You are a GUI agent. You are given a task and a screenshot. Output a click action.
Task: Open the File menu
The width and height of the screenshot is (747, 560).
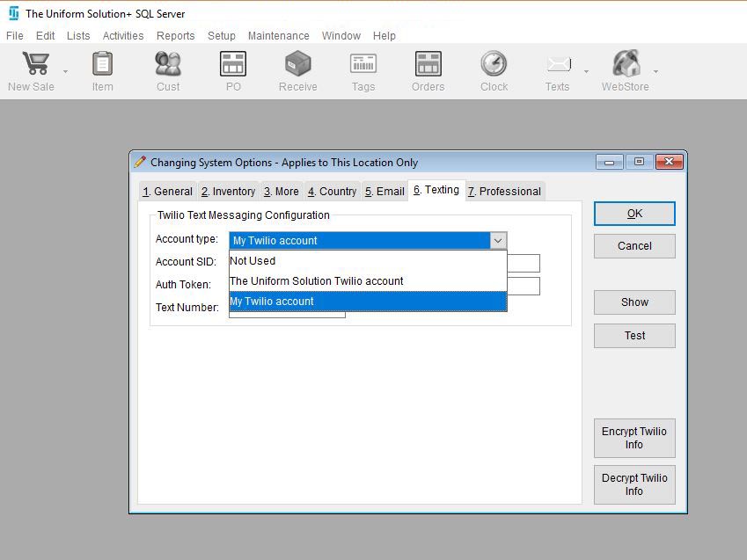point(15,36)
